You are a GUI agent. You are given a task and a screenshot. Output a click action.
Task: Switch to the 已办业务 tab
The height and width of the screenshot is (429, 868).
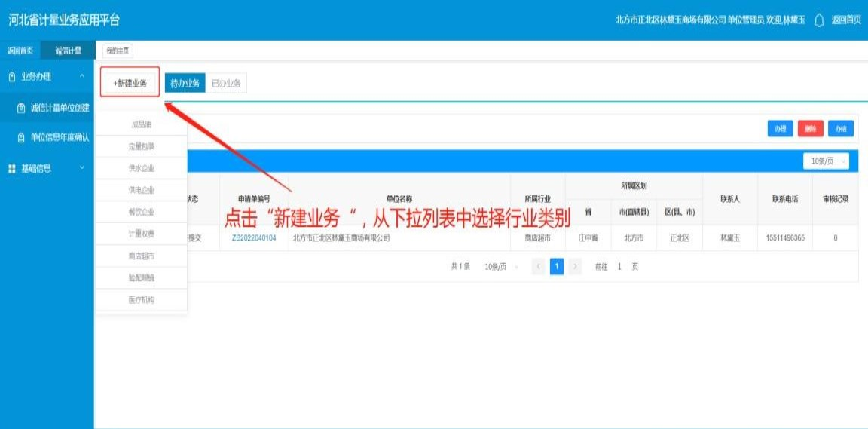(x=226, y=84)
